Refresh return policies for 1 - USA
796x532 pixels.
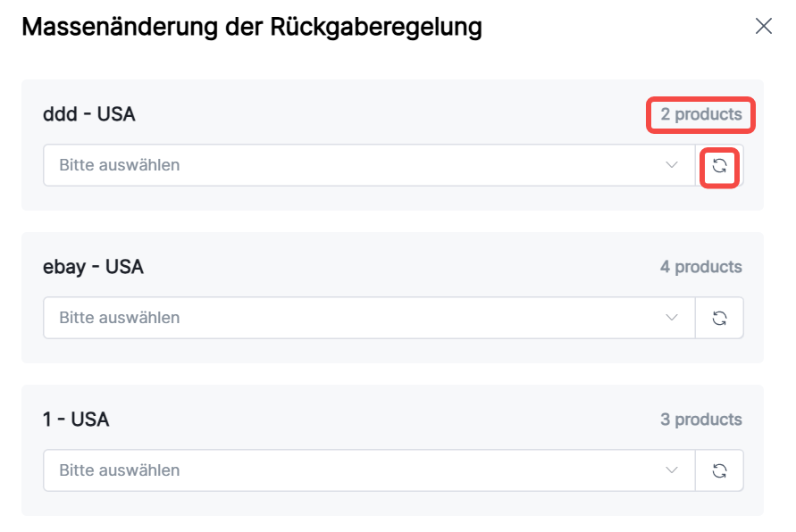click(719, 470)
